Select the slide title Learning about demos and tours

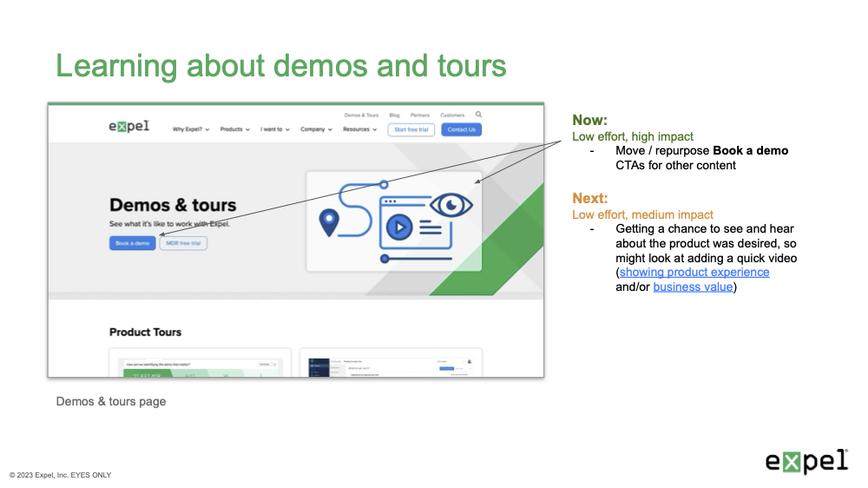280,65
